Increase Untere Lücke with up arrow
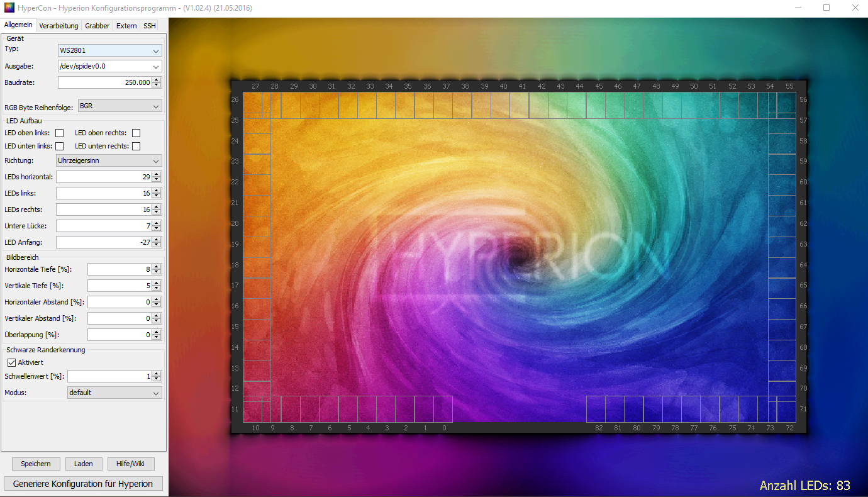The width and height of the screenshot is (868, 497). [157, 223]
